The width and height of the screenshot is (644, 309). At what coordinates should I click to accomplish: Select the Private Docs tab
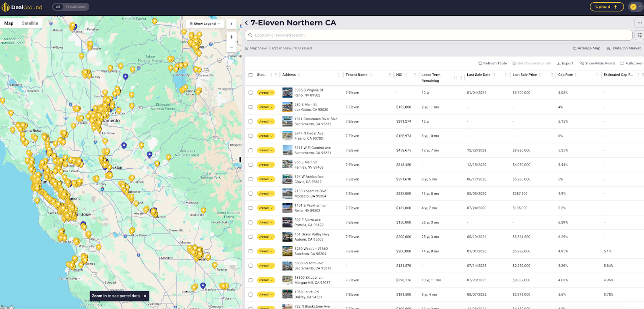pyautogui.click(x=76, y=7)
